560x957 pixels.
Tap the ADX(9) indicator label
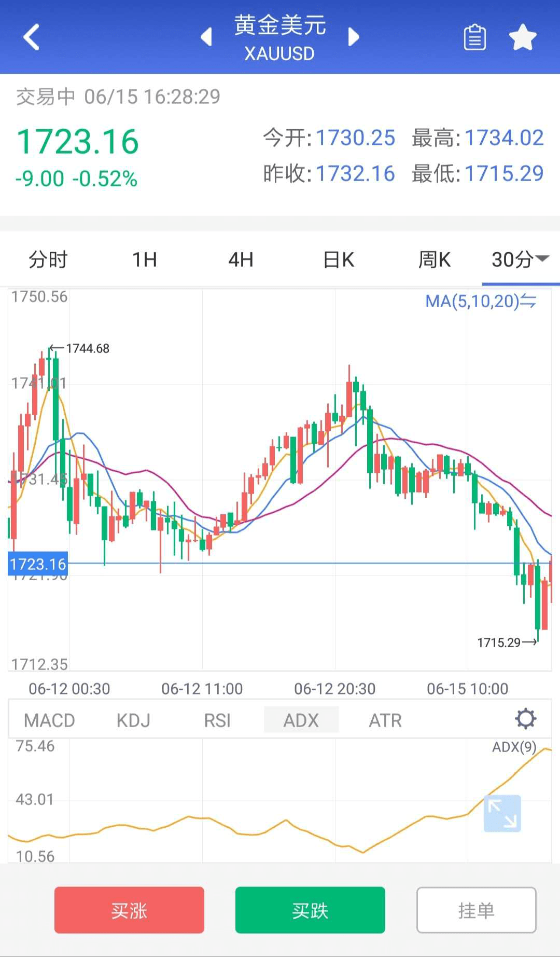point(514,747)
